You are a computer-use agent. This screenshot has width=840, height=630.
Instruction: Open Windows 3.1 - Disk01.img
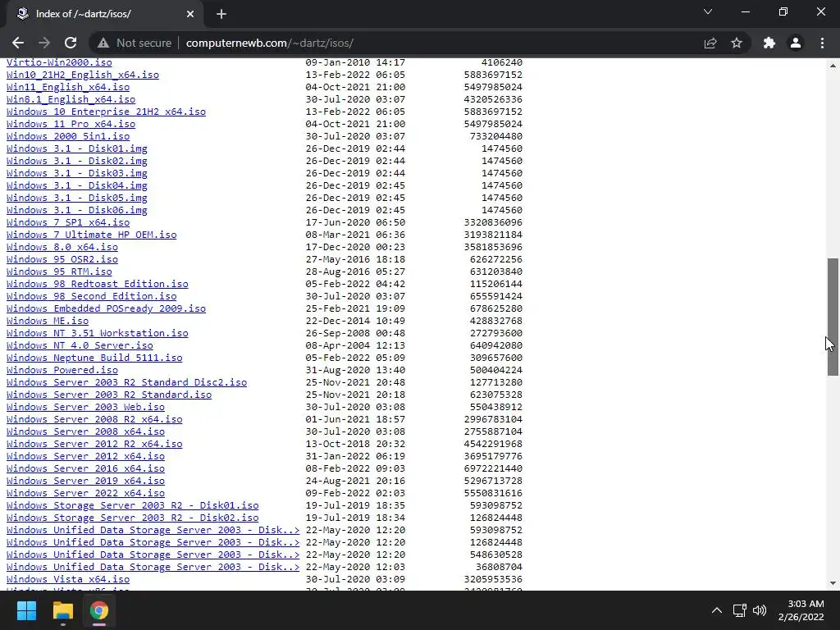click(x=76, y=149)
